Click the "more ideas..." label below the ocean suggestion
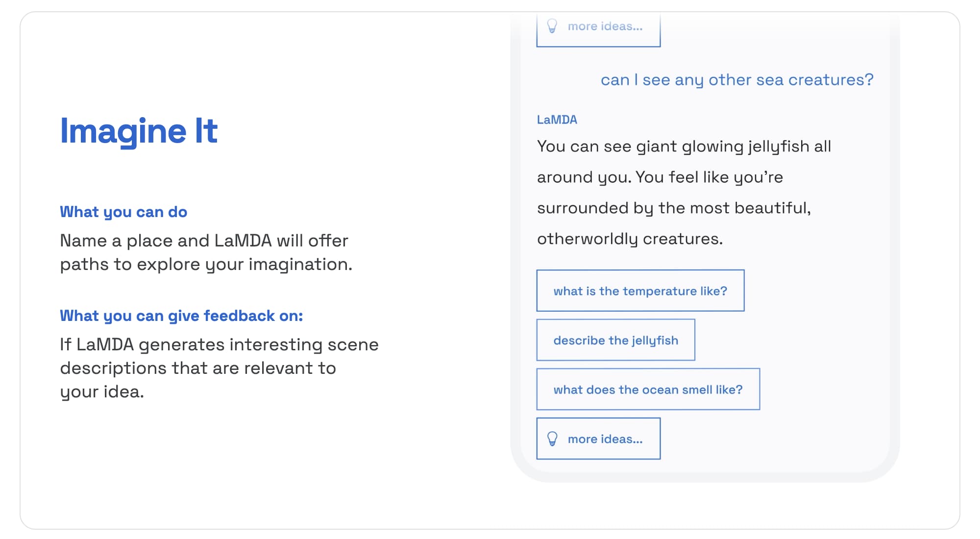980x539 pixels. coord(605,439)
